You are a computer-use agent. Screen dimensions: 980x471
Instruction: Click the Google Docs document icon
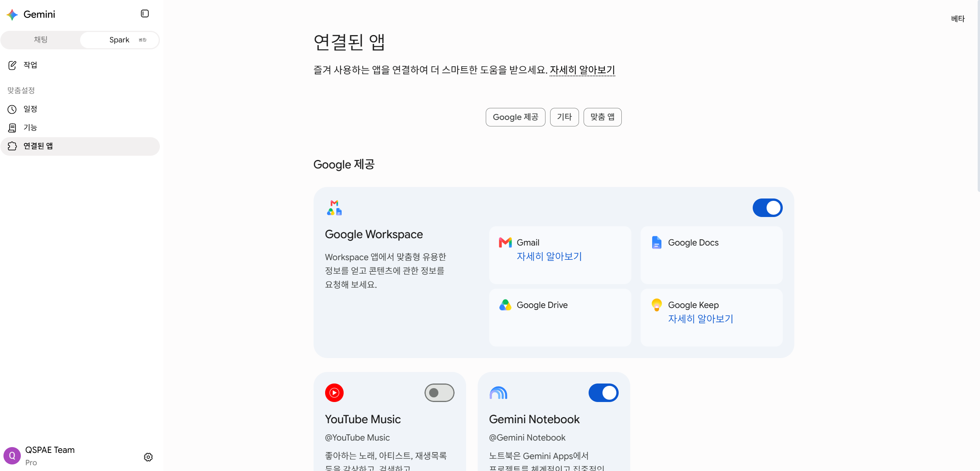[657, 242]
